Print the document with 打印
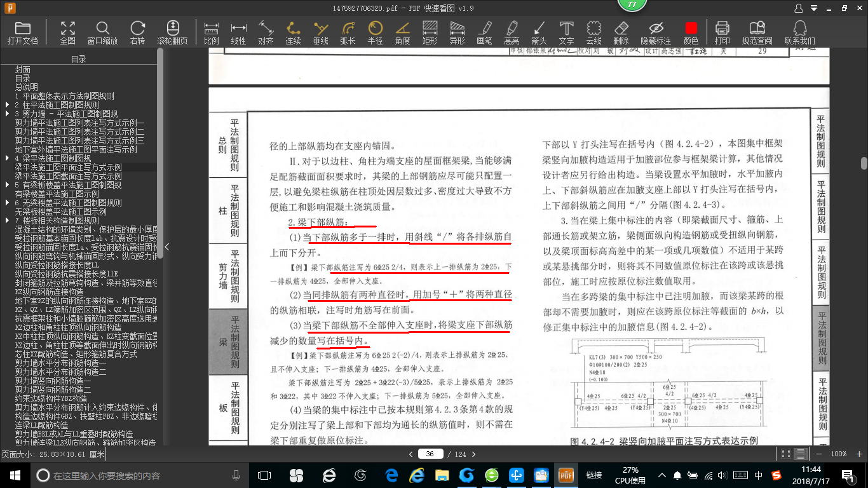868x488 pixels. (722, 32)
